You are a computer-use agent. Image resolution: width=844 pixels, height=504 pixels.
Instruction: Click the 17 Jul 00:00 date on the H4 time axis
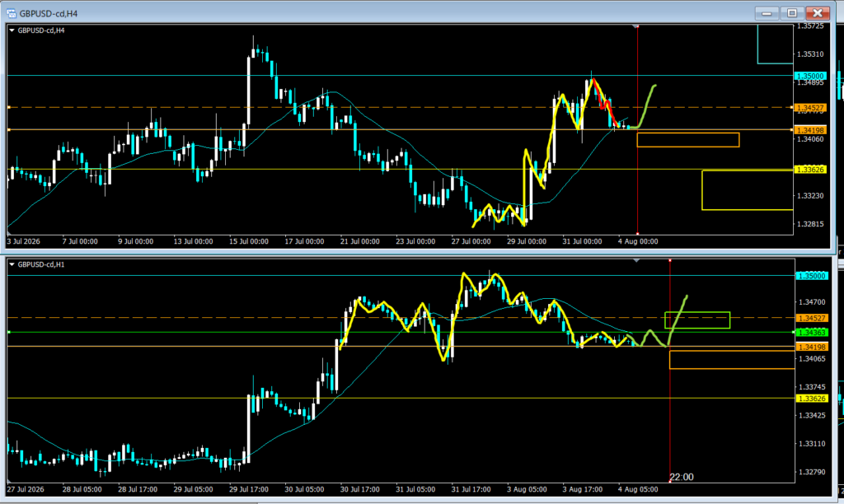click(304, 241)
